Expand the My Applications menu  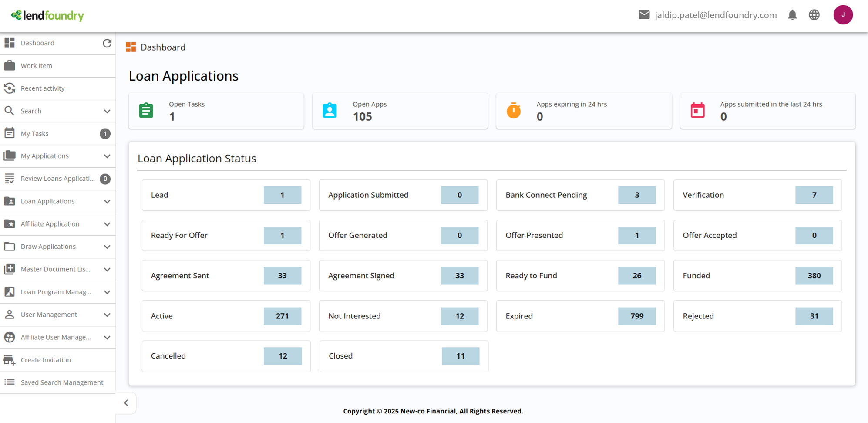pyautogui.click(x=107, y=156)
